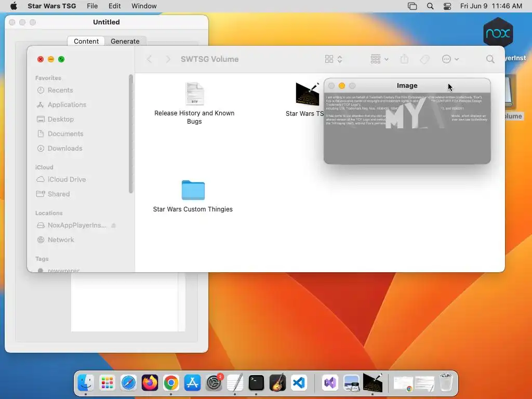This screenshot has width=532, height=399.
Task: Select the Star Wars Custom Thingies folder
Action: pos(193,196)
